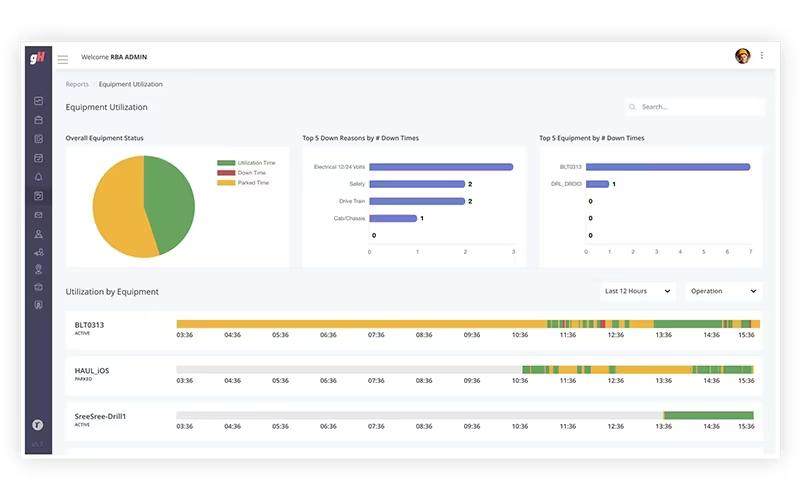The height and width of the screenshot is (500, 800).
Task: Select the HAUL_iOS equipment name
Action: [92, 370]
